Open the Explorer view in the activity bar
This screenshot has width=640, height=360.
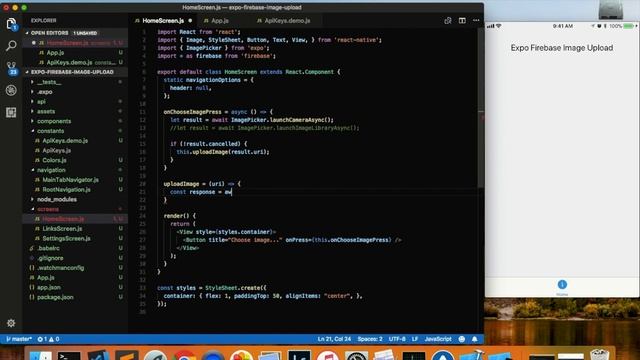point(11,24)
